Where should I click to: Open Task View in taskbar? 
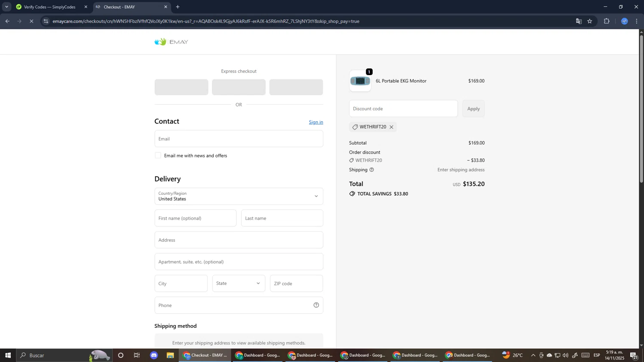[x=137, y=355]
